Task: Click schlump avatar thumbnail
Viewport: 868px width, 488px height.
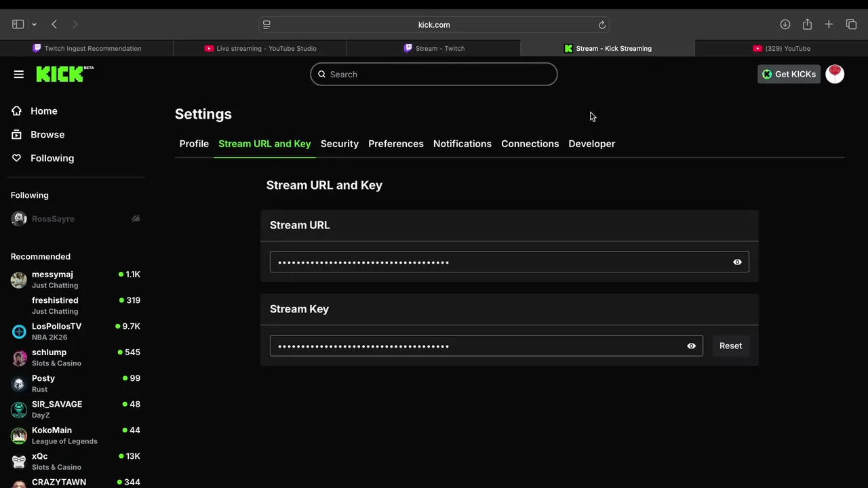Action: point(19,357)
